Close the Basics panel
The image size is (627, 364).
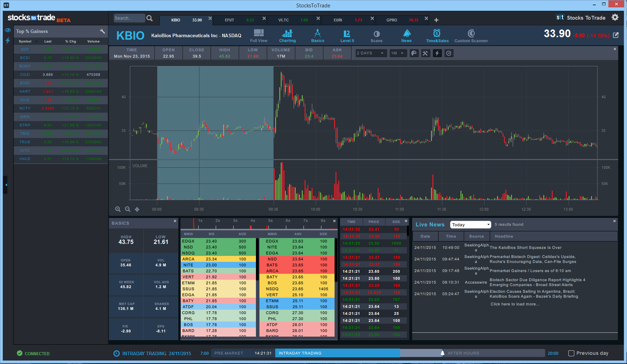175,221
